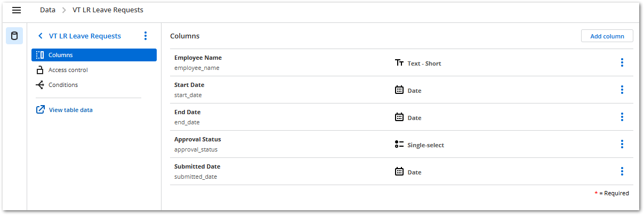
Task: Open Start Date column options menu
Action: (x=622, y=90)
